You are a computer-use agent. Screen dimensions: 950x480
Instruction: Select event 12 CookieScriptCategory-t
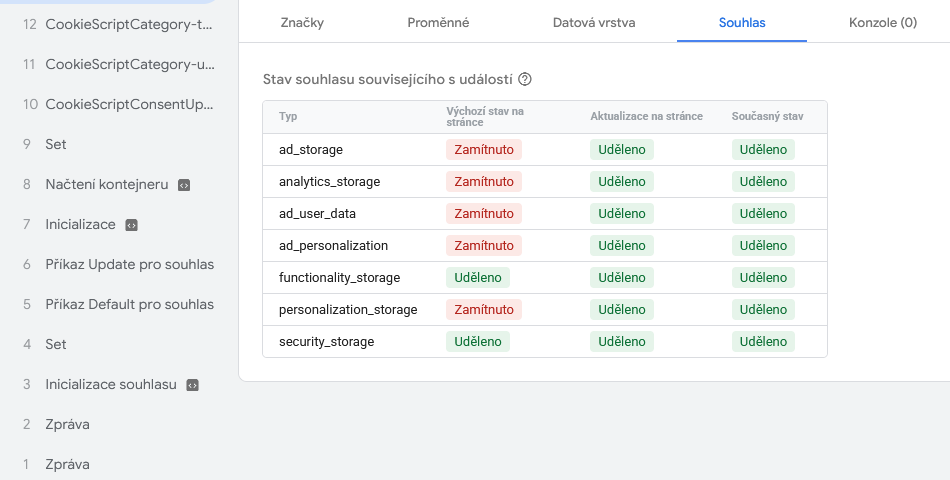coord(119,24)
